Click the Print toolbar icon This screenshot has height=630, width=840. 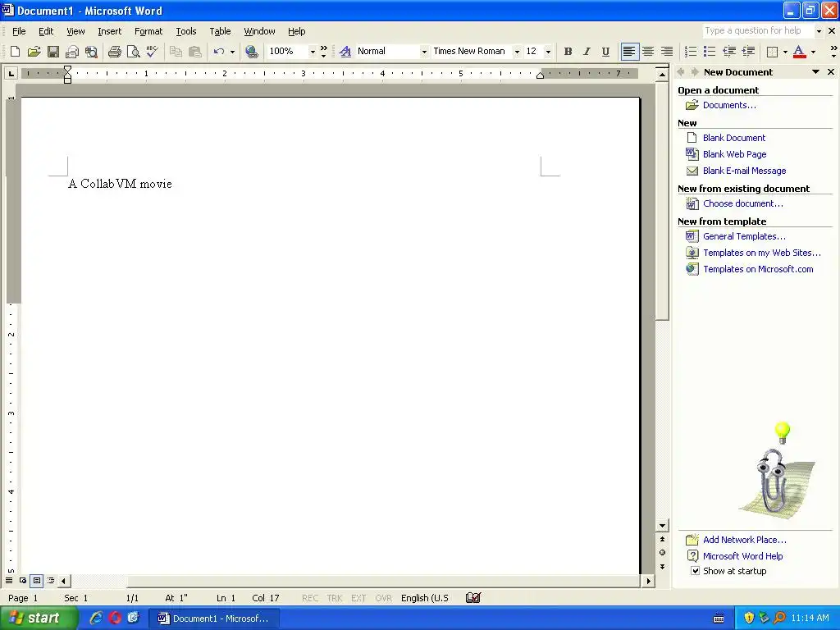click(x=114, y=52)
